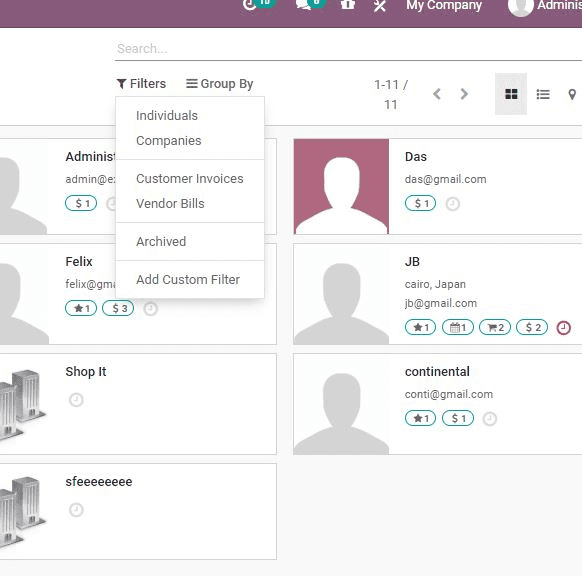Click Das activity clock icon
582x576 pixels.
(452, 204)
